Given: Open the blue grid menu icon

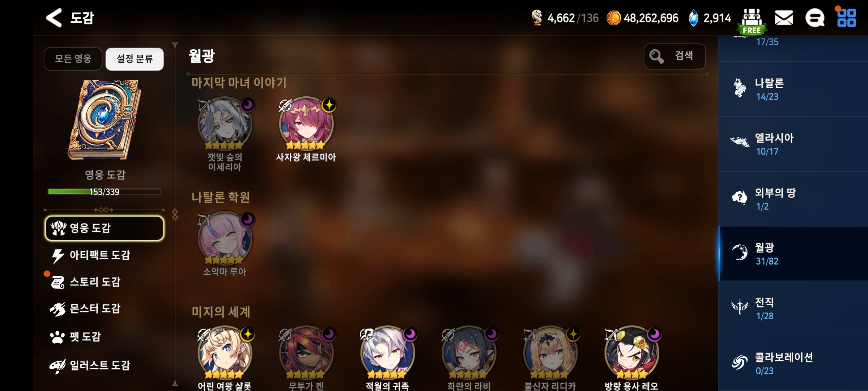Looking at the screenshot, I should (x=847, y=18).
